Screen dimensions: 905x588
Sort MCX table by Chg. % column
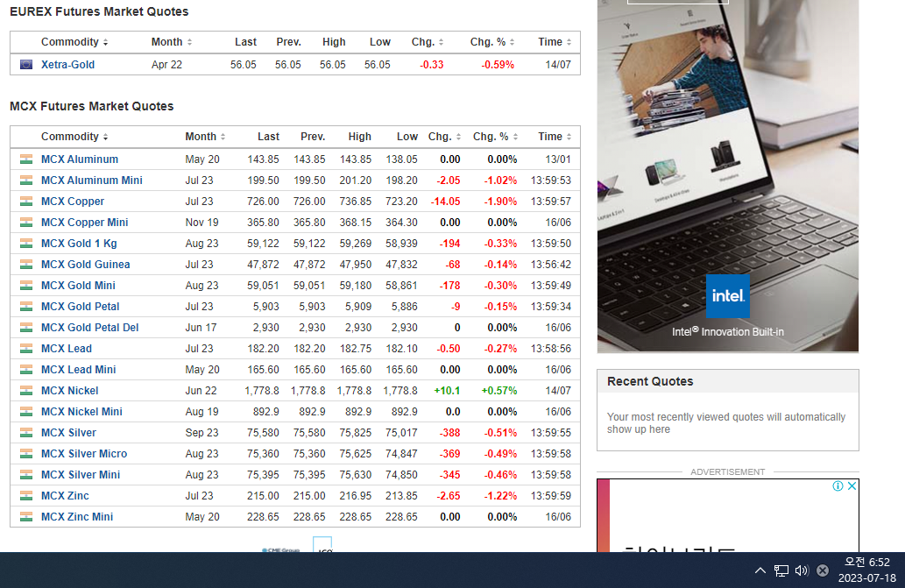(x=495, y=137)
